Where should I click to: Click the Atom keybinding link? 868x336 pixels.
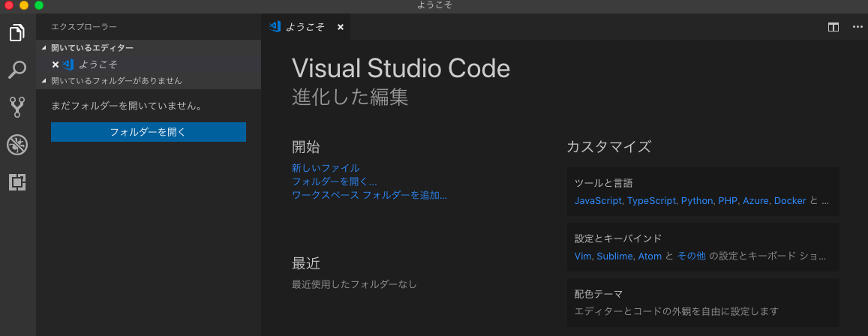[650, 256]
